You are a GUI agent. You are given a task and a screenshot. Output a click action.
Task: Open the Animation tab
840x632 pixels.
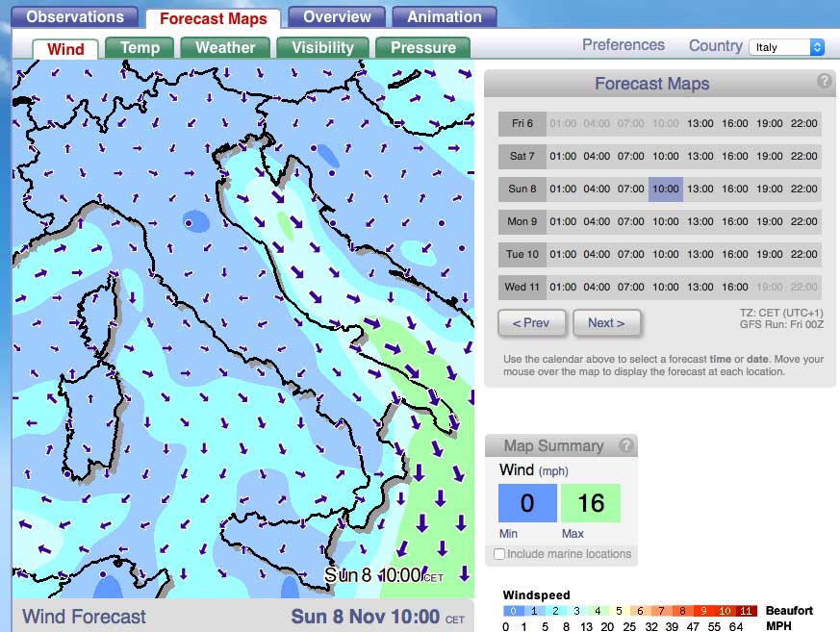[444, 16]
